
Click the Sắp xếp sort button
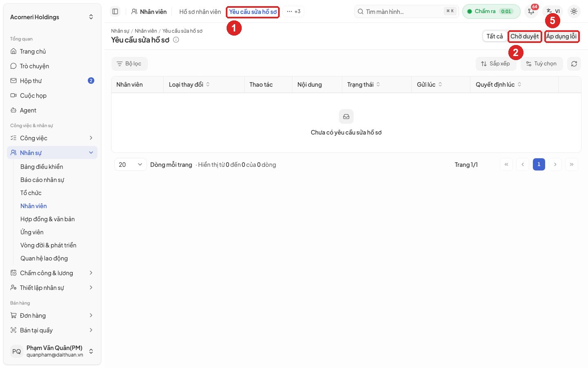pos(496,64)
